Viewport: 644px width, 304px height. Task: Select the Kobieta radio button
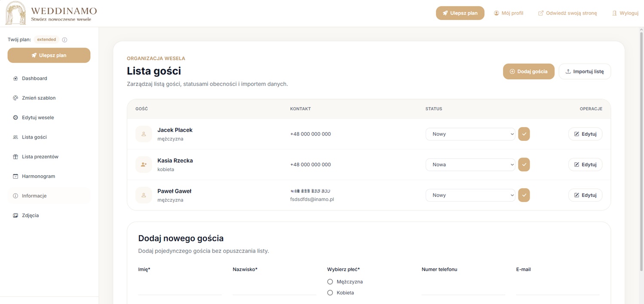tap(330, 292)
